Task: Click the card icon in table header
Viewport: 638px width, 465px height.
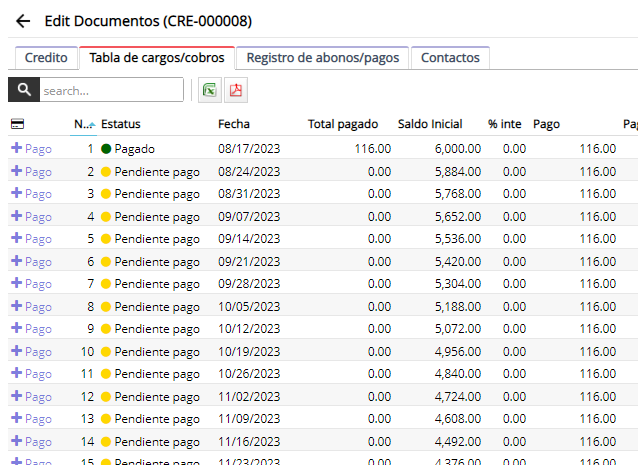Action: [x=17, y=124]
